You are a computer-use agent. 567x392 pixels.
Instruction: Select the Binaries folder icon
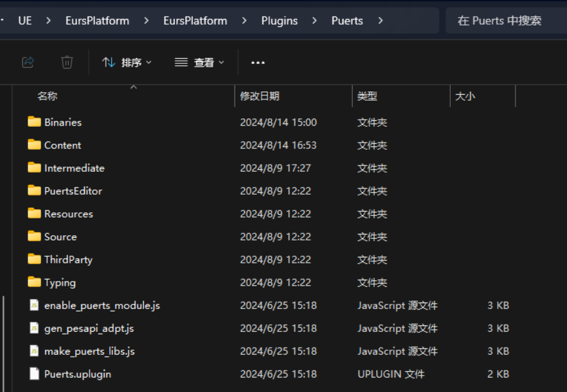point(35,122)
